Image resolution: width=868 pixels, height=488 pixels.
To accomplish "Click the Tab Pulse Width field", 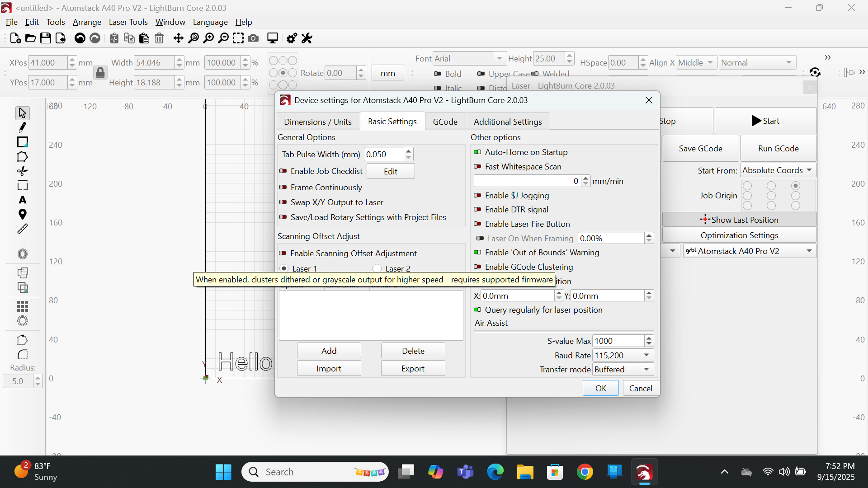I will [384, 155].
